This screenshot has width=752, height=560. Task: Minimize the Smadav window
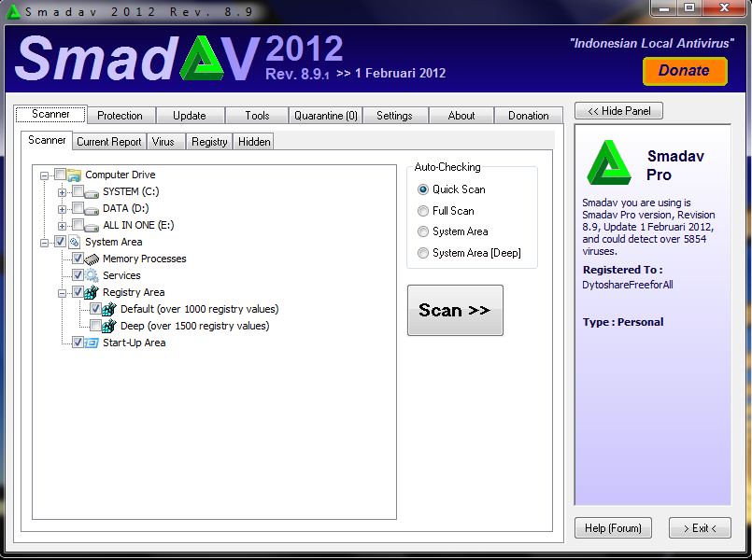(665, 8)
